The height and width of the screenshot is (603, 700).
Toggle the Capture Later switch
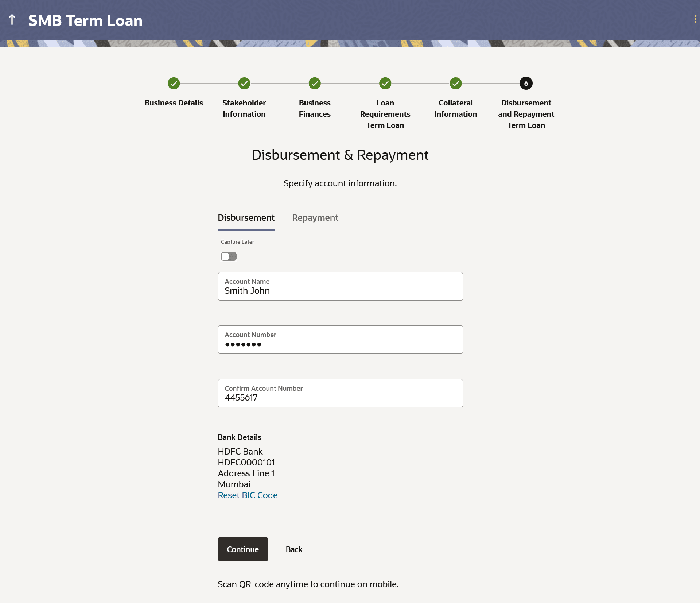pos(229,256)
